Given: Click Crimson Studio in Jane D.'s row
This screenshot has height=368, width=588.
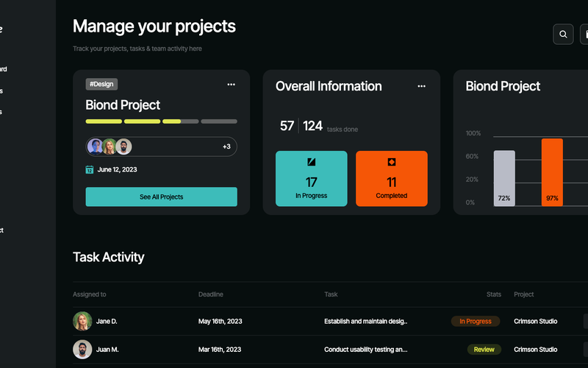Looking at the screenshot, I should pos(536,321).
